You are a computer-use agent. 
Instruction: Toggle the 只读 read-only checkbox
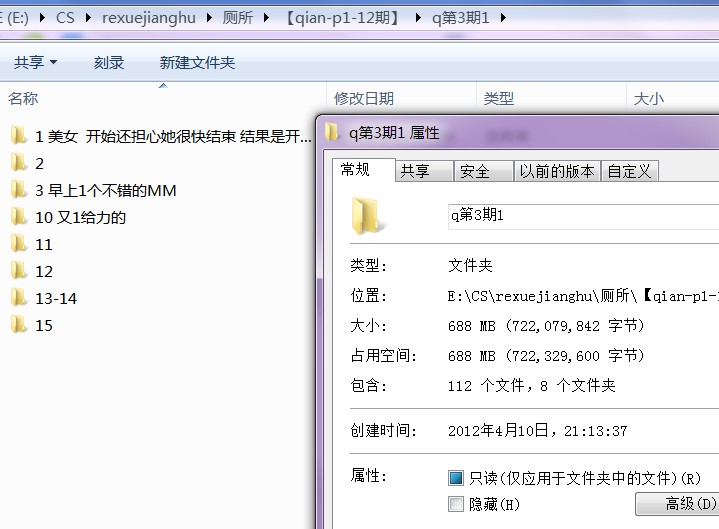456,478
